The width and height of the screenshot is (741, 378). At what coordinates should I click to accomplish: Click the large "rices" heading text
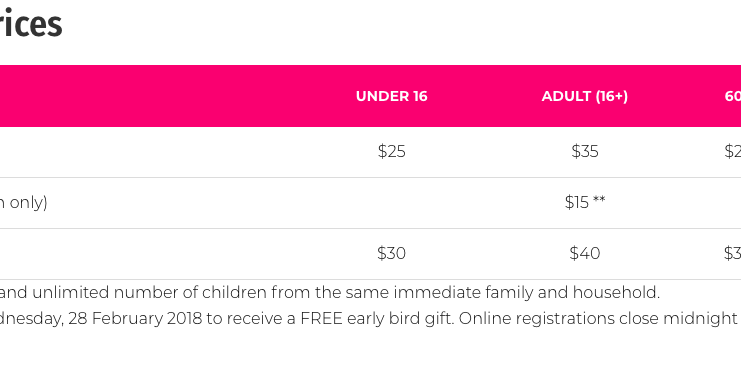29,25
